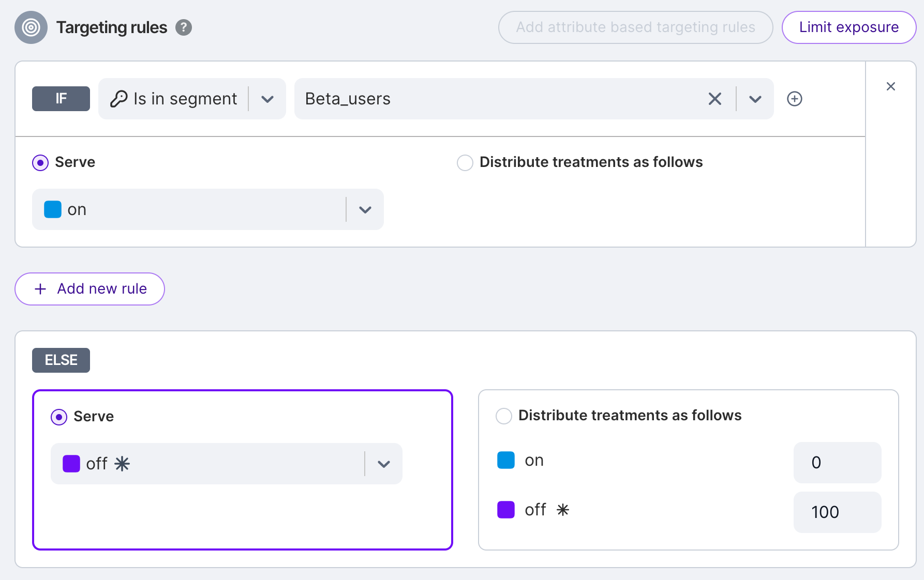Click the blue 'on' color swatch in distribution
The width and height of the screenshot is (924, 580).
505,460
